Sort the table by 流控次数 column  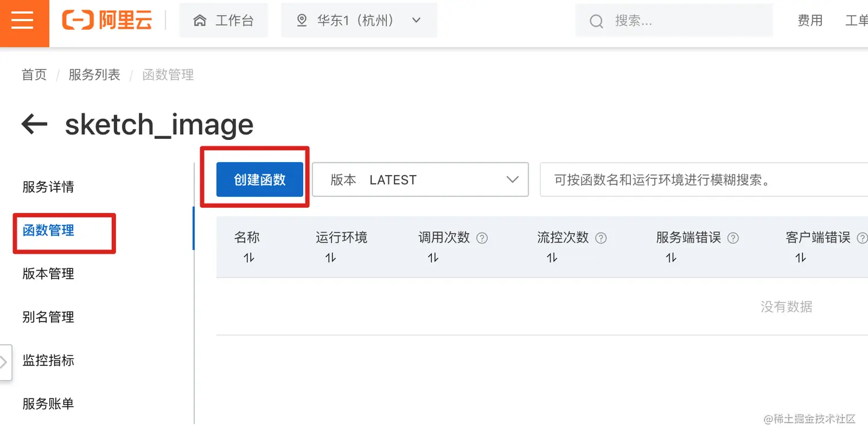click(552, 258)
